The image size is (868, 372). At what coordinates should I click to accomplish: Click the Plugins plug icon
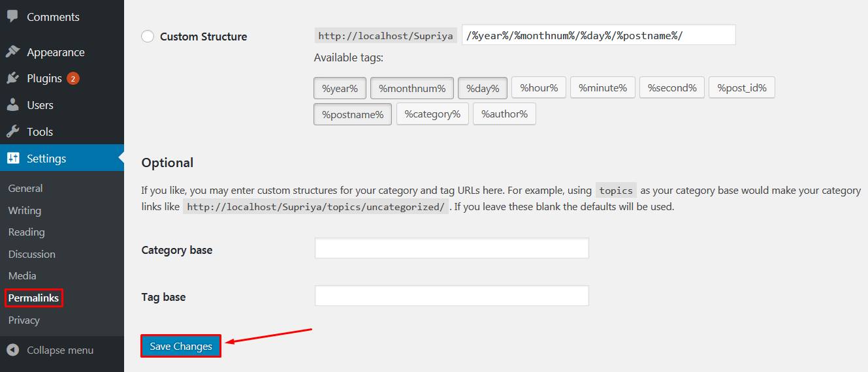click(x=12, y=78)
